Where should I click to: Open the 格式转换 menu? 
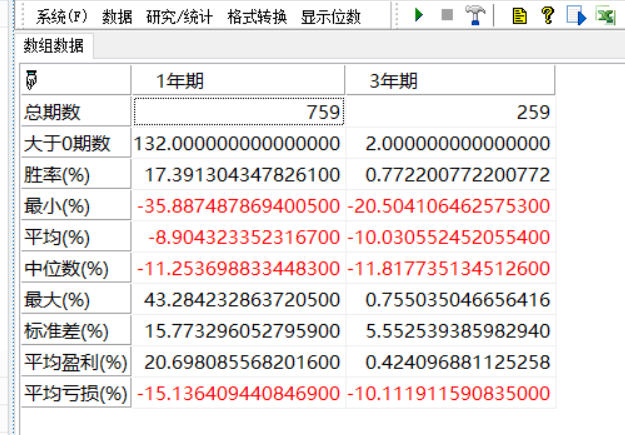click(257, 17)
